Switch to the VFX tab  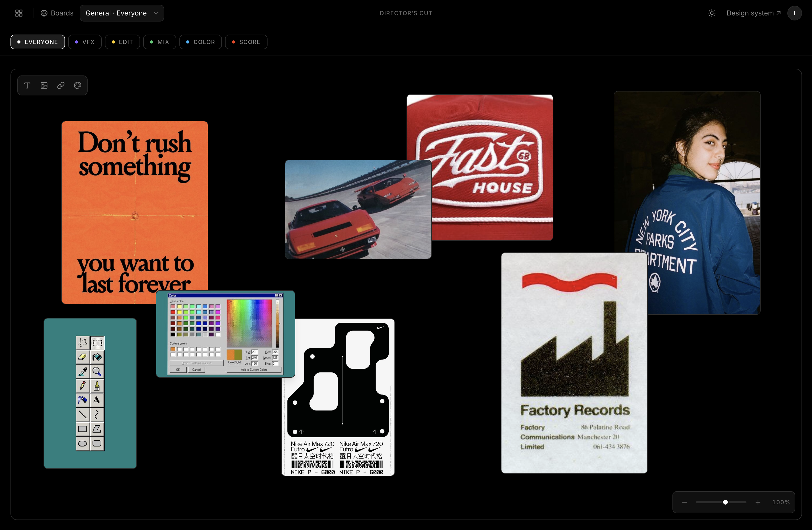point(85,42)
